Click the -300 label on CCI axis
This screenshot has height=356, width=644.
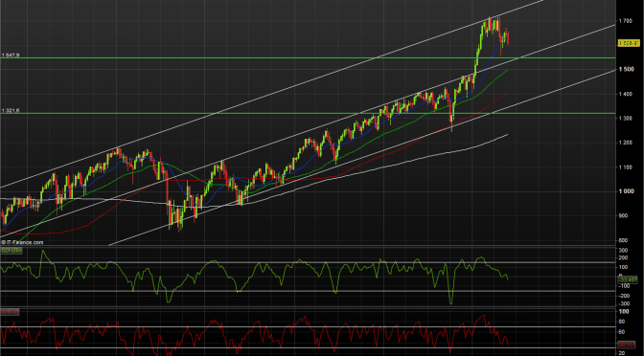pos(625,303)
